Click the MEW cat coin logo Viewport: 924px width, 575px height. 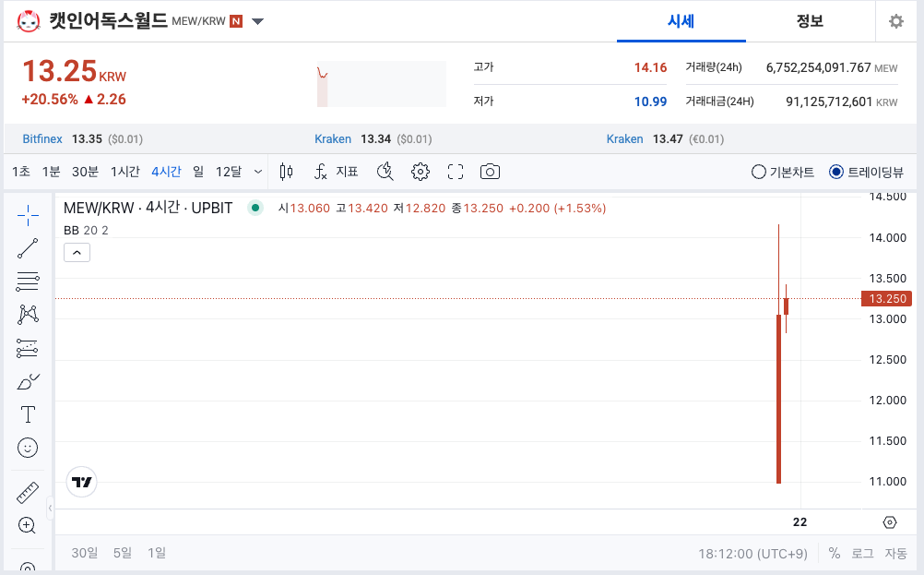(29, 22)
